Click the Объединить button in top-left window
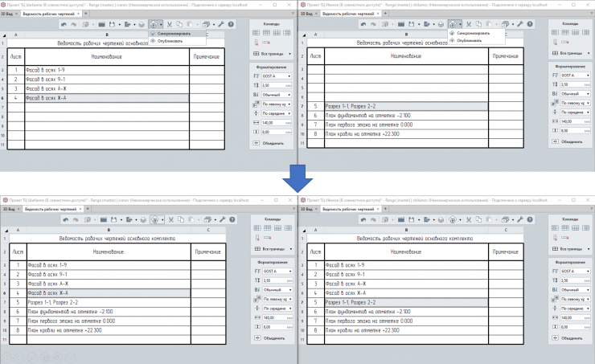 click(273, 141)
